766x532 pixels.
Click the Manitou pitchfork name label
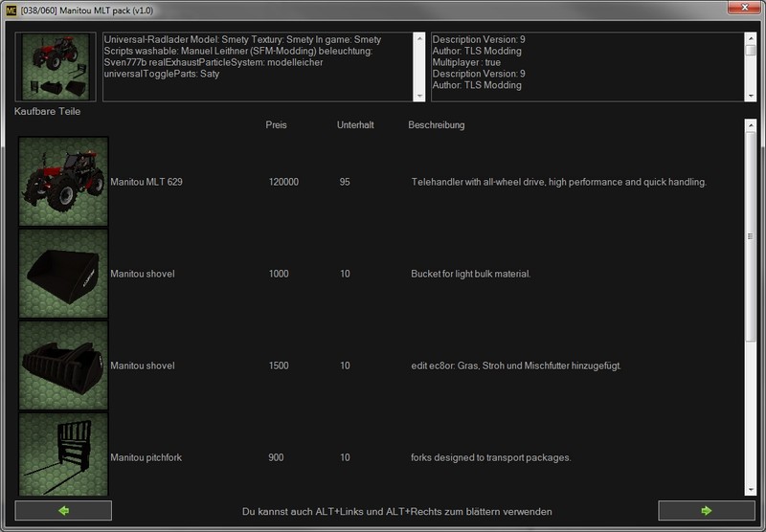click(x=146, y=457)
